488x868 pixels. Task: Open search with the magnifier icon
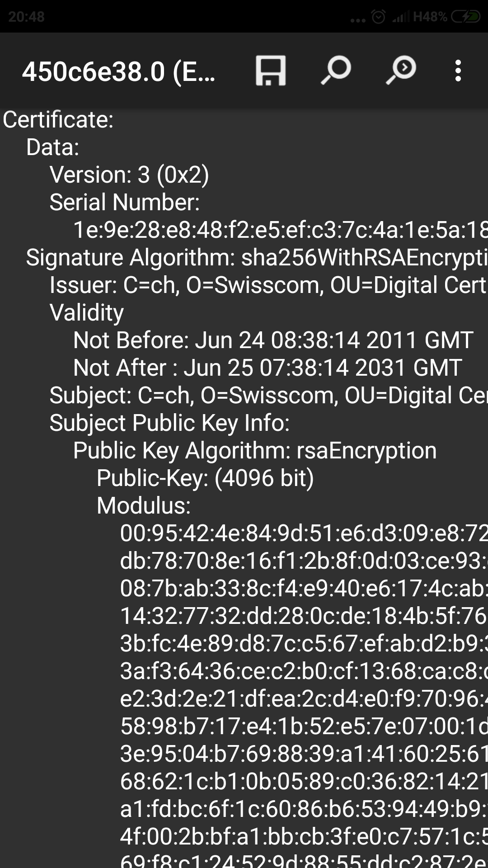(x=336, y=71)
